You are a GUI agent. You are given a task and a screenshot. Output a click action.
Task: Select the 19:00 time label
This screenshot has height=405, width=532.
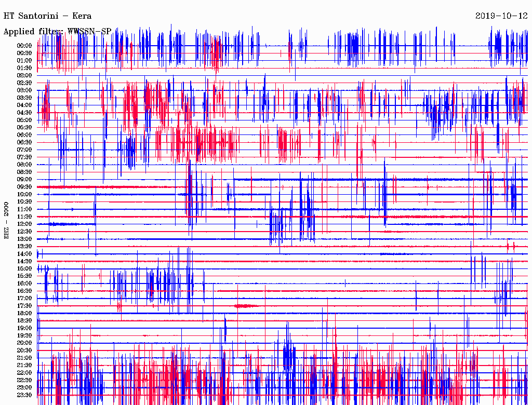pyautogui.click(x=24, y=328)
